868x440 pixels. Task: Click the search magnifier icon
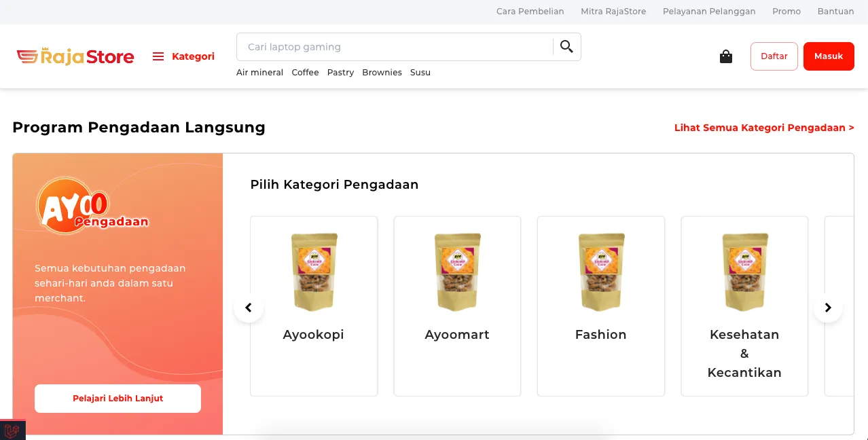[x=566, y=47]
